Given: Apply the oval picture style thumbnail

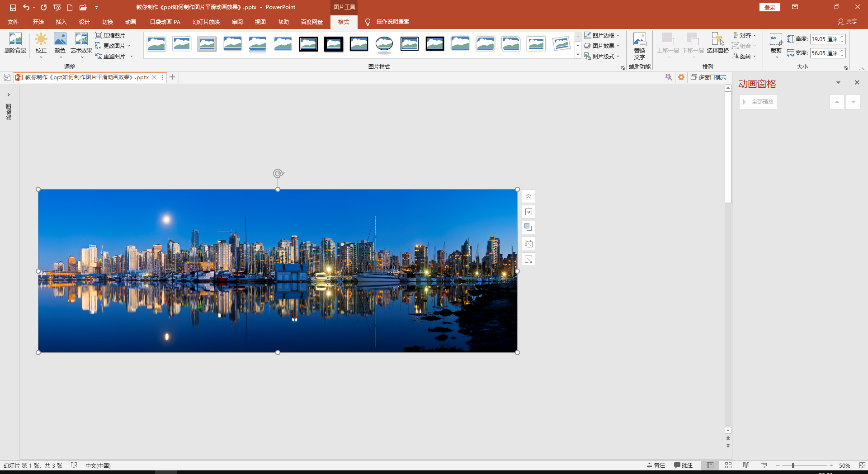Looking at the screenshot, I should 384,44.
